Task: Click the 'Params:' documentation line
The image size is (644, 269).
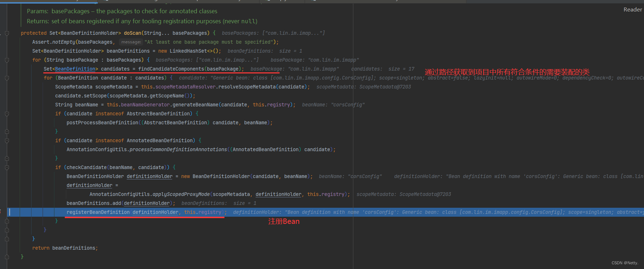Action: [x=122, y=11]
